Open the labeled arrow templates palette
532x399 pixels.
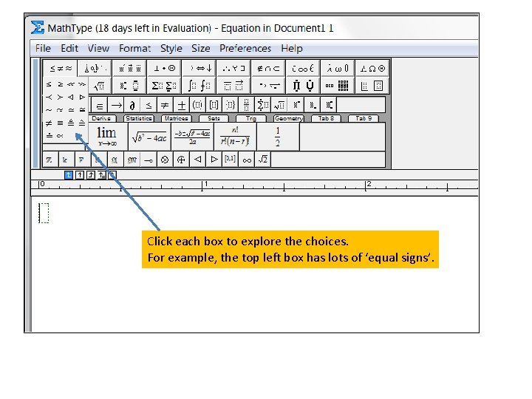click(x=268, y=86)
